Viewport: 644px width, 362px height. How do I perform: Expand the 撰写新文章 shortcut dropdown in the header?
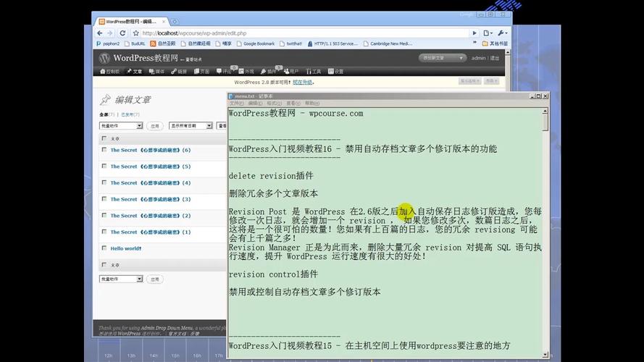461,58
